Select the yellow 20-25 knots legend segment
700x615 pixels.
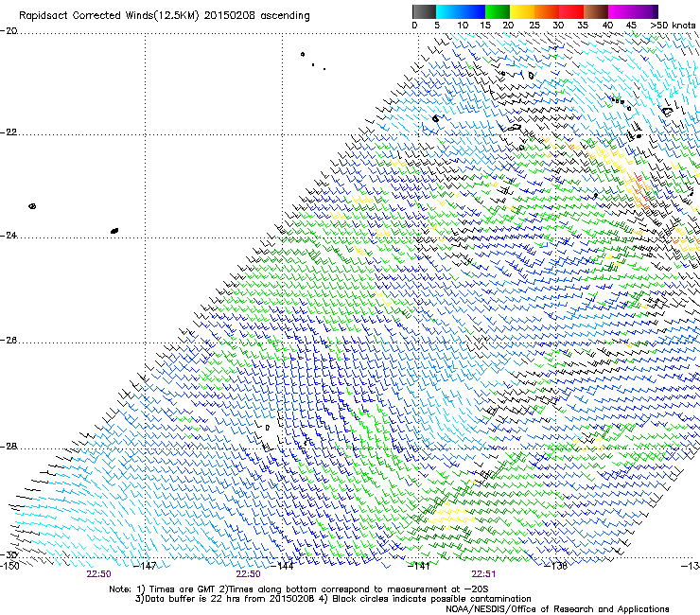pos(522,11)
